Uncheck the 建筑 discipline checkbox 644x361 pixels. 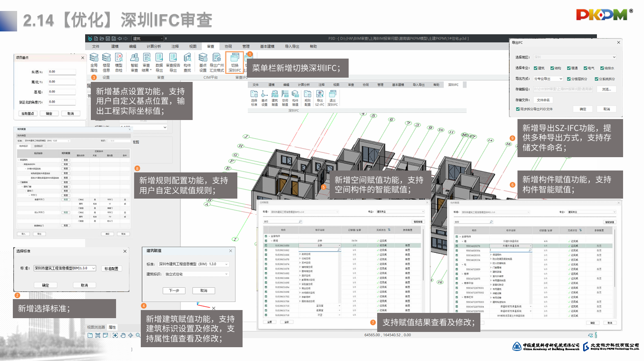[536, 68]
